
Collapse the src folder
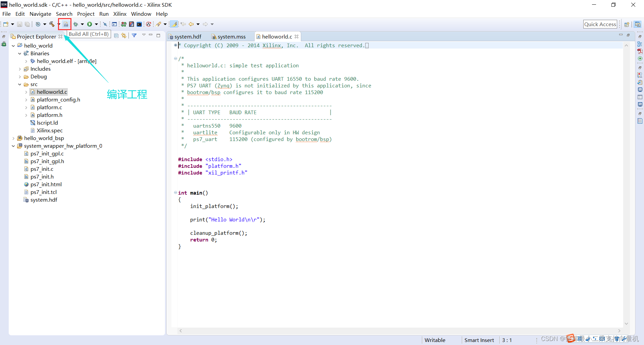coord(20,84)
